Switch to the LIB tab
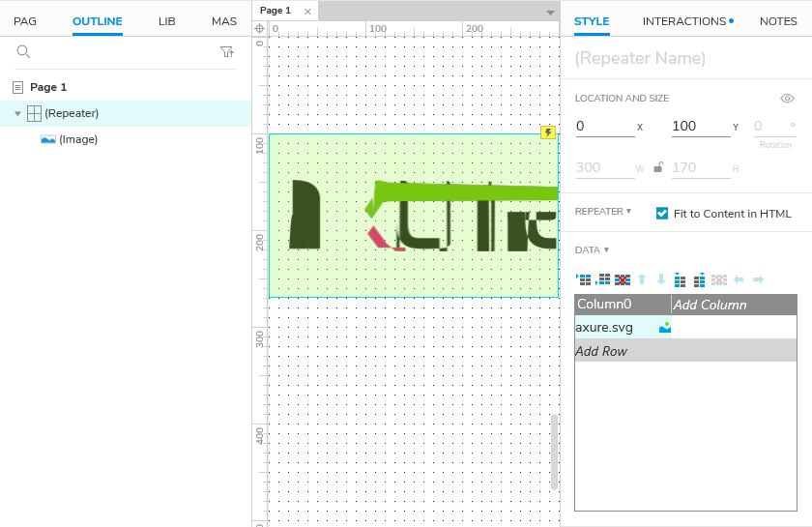 pos(166,21)
